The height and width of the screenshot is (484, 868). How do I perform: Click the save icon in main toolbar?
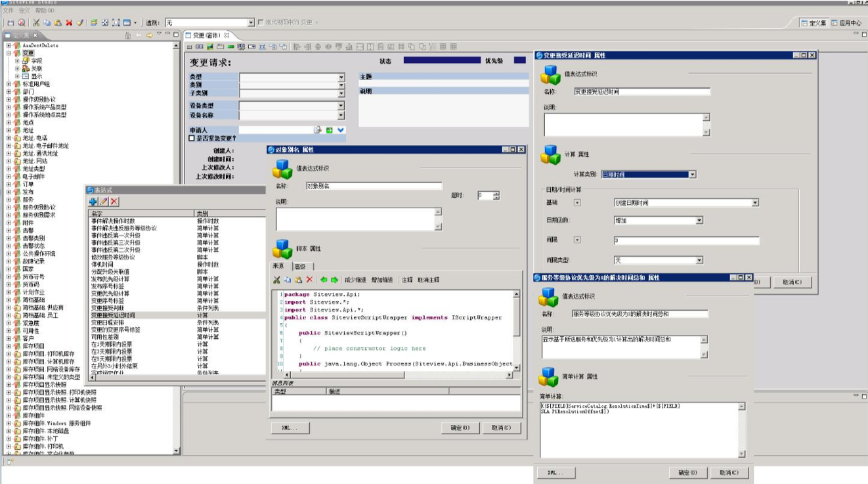tap(11, 23)
